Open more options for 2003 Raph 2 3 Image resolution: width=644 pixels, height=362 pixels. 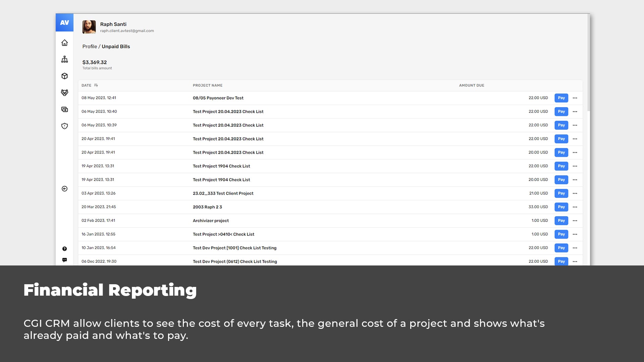coord(575,207)
